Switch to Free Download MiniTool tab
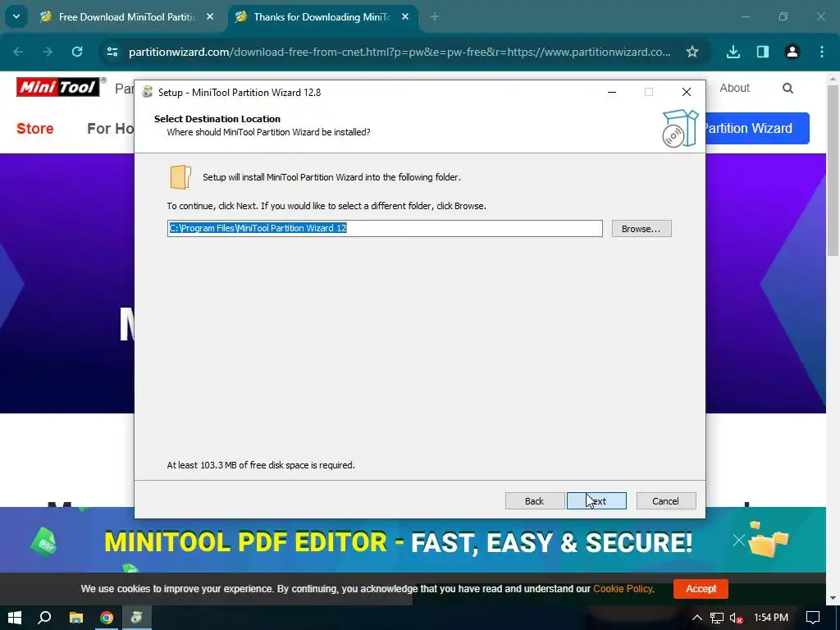 click(x=127, y=17)
